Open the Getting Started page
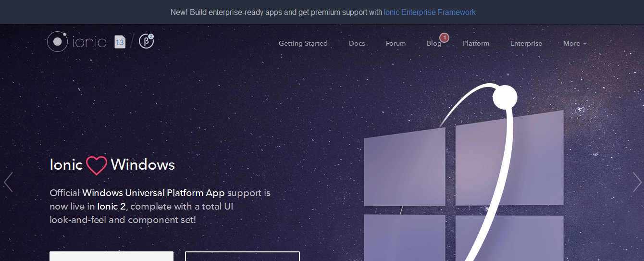 (303, 43)
